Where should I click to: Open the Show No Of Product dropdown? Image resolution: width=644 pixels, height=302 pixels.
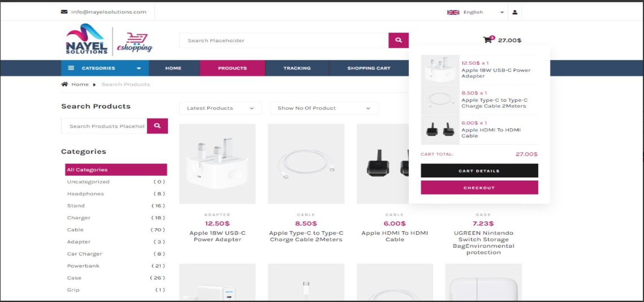tap(324, 108)
